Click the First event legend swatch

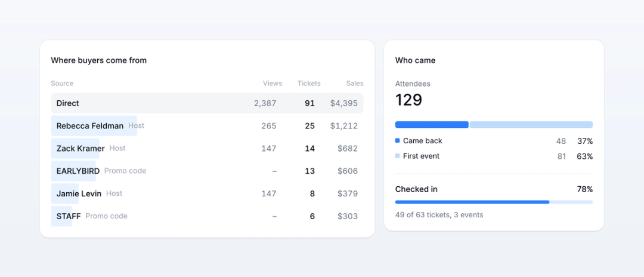[x=397, y=156]
